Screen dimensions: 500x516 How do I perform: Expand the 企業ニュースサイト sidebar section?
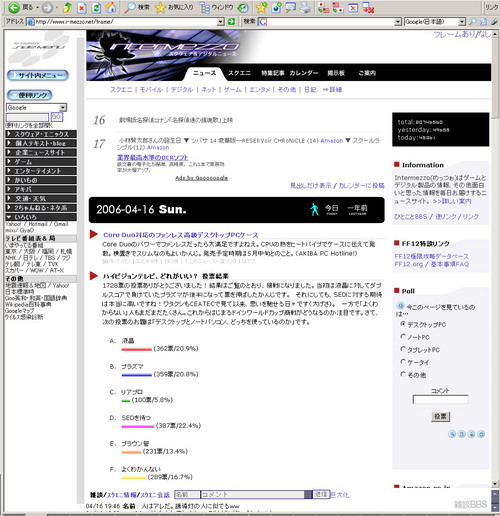tap(41, 153)
